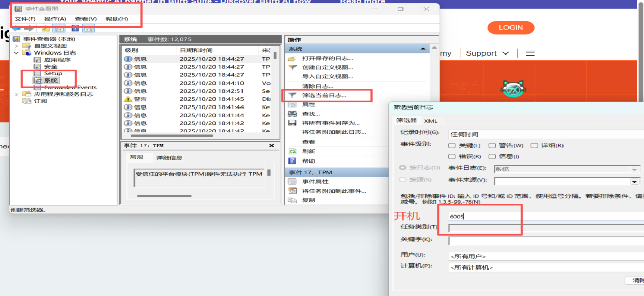Viewport: 644px width, 296px height.
Task: Click the folder icon for 打开保存的日志
Action: pyautogui.click(x=292, y=58)
